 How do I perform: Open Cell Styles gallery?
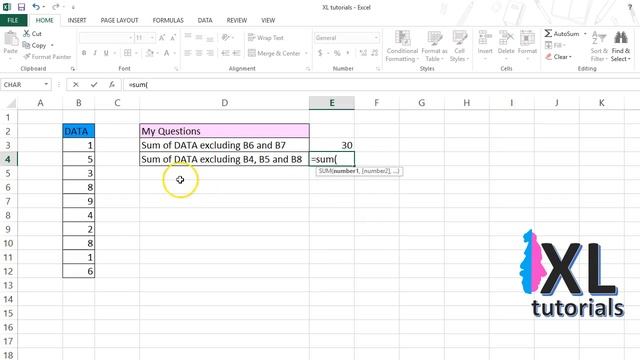click(x=460, y=46)
